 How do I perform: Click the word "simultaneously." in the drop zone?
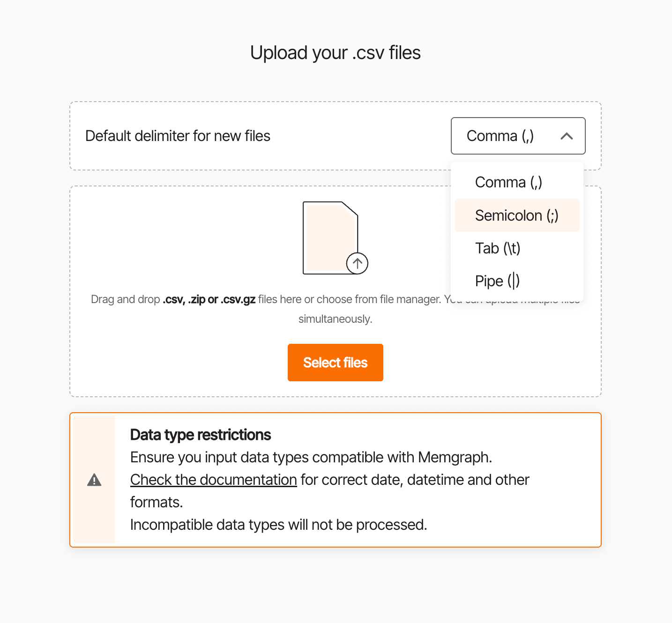click(336, 319)
